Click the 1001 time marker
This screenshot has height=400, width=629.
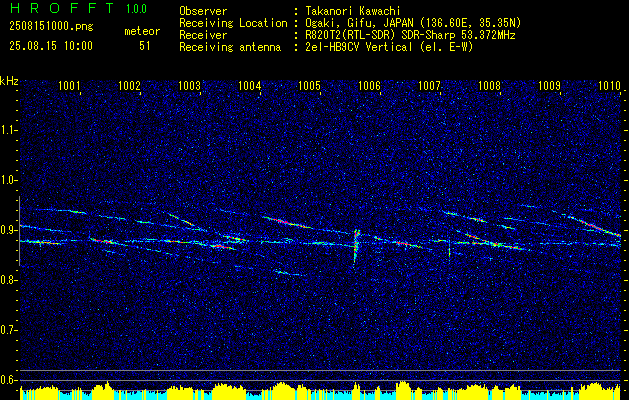tap(69, 85)
